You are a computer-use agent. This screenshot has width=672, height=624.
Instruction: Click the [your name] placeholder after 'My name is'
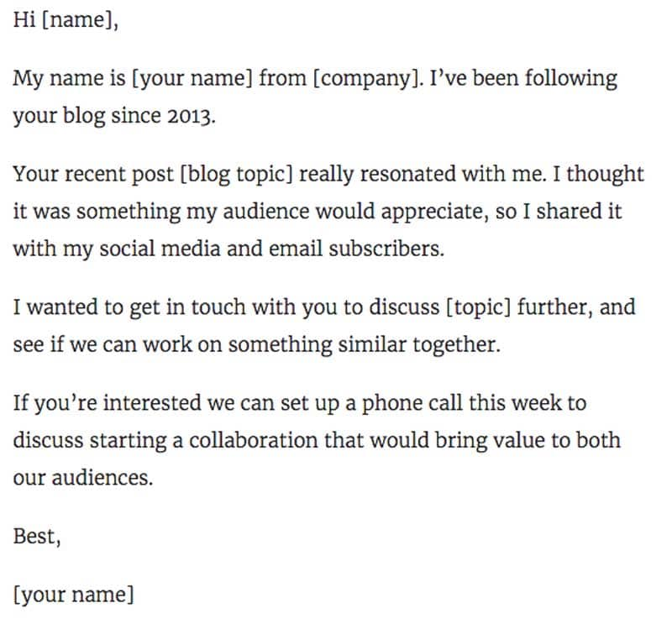click(x=192, y=79)
